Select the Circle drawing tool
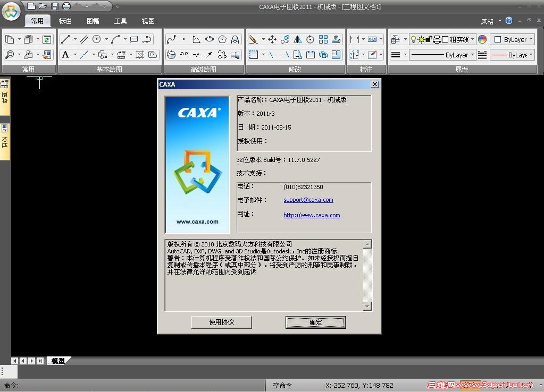Viewport: 544px width, 392px height. 97,39
